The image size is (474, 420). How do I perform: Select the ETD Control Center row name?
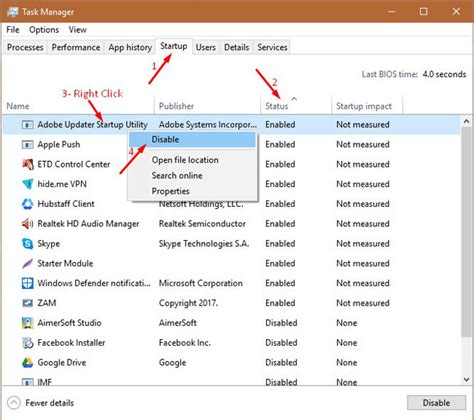point(74,164)
